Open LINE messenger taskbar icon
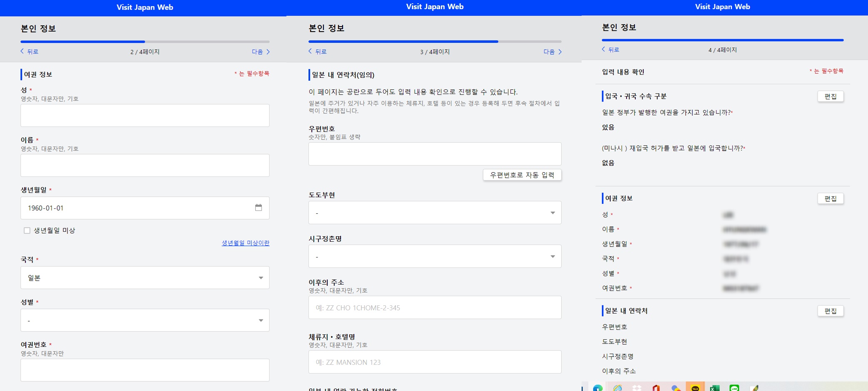 [x=734, y=388]
